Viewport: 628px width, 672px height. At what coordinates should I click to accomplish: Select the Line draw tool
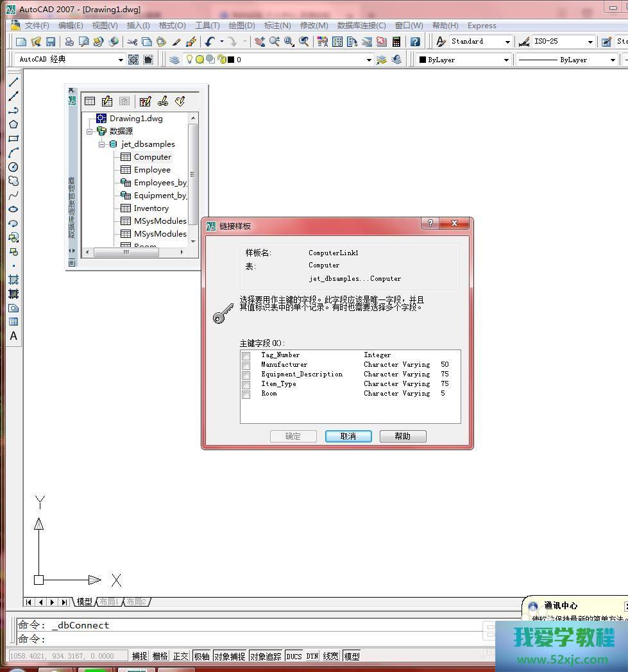tap(13, 82)
